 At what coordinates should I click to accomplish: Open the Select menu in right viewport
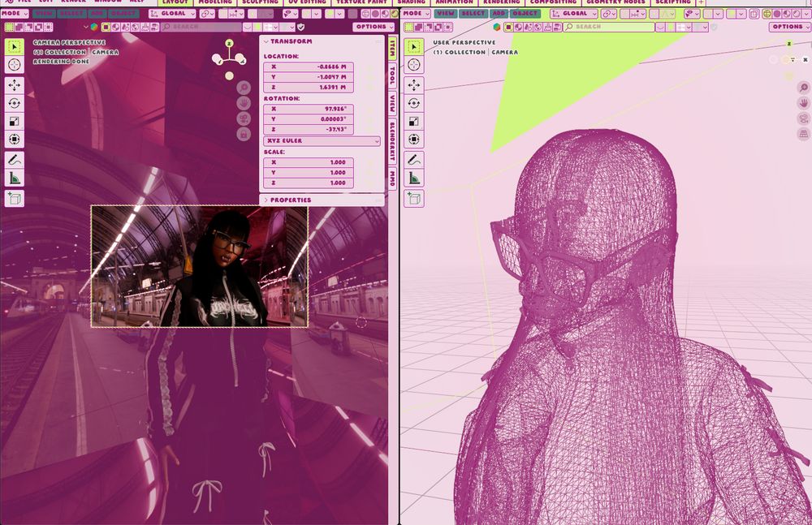coord(473,14)
